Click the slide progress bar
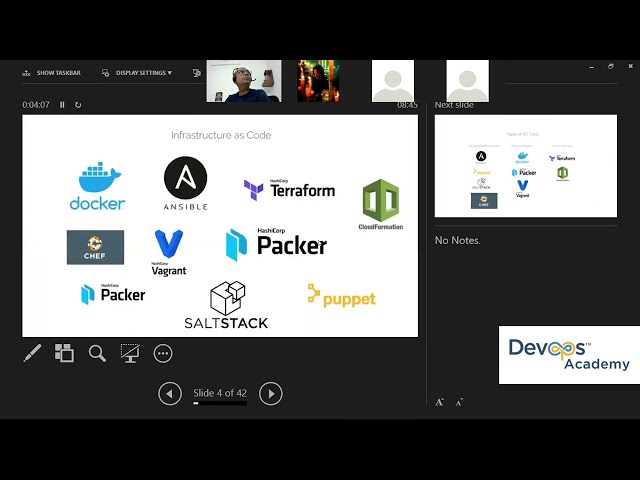Viewport: 640px width, 480px height. (220, 403)
